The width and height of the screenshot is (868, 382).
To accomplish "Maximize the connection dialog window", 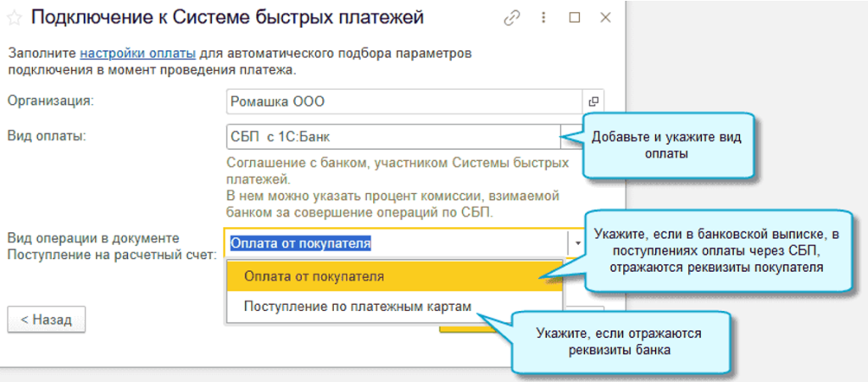I will click(574, 18).
